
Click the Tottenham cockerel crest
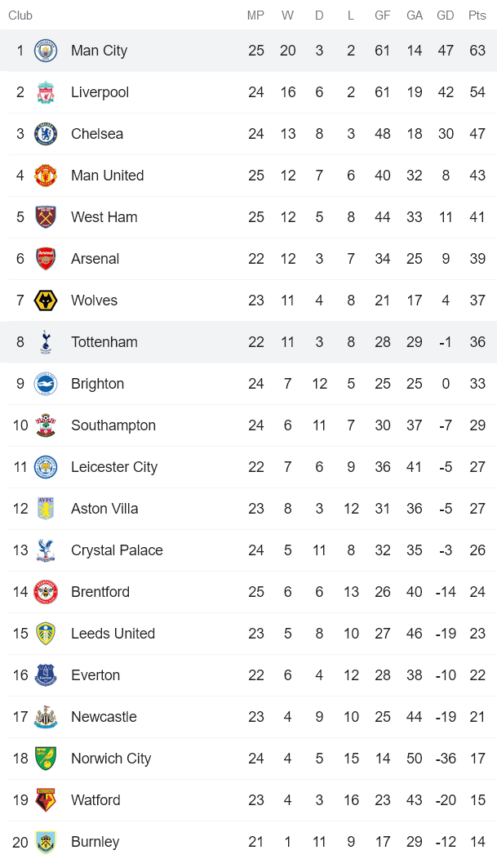coord(46,342)
